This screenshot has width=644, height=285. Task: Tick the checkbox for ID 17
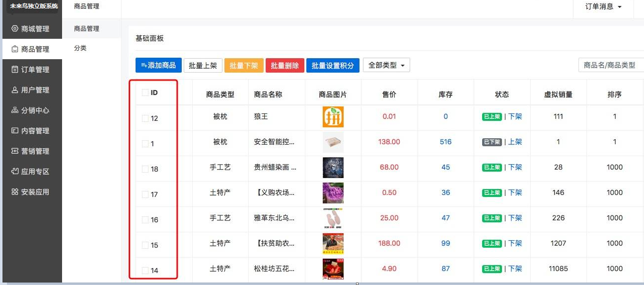(145, 194)
